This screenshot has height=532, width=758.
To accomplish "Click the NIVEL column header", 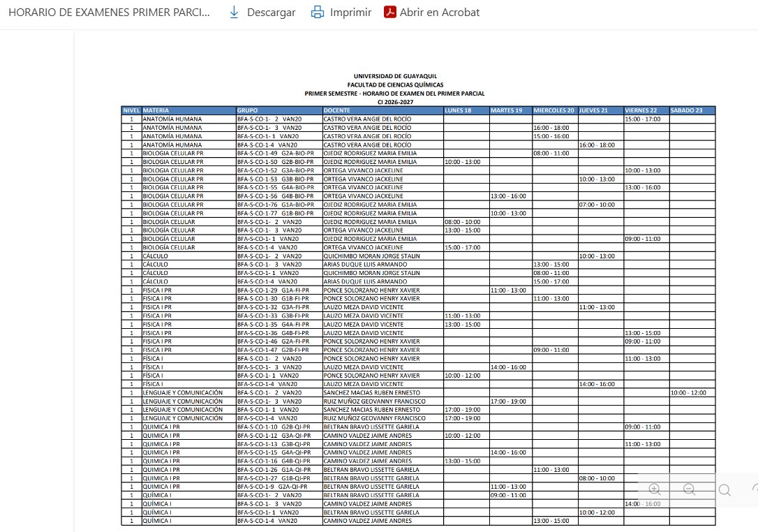I will click(x=131, y=110).
